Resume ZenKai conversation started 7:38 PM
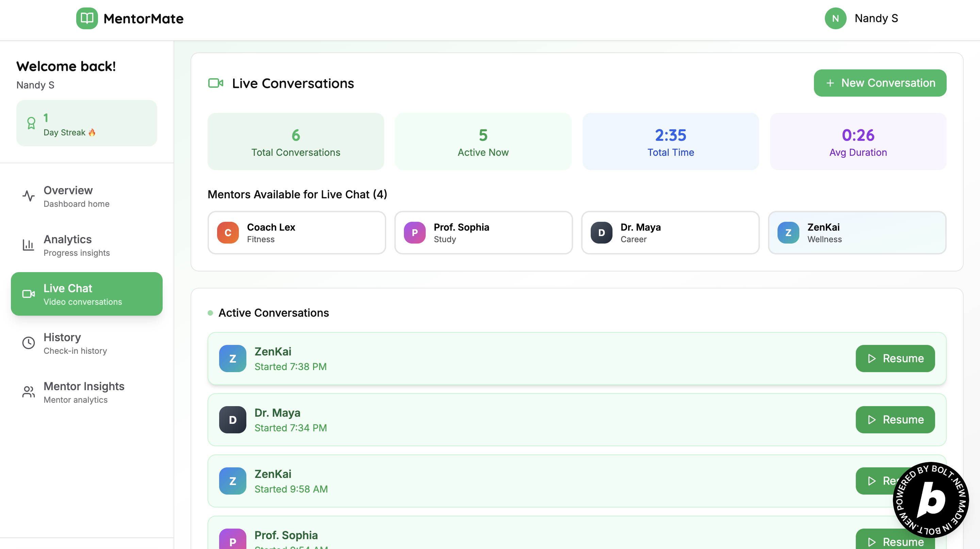The width and height of the screenshot is (980, 549). pyautogui.click(x=895, y=359)
